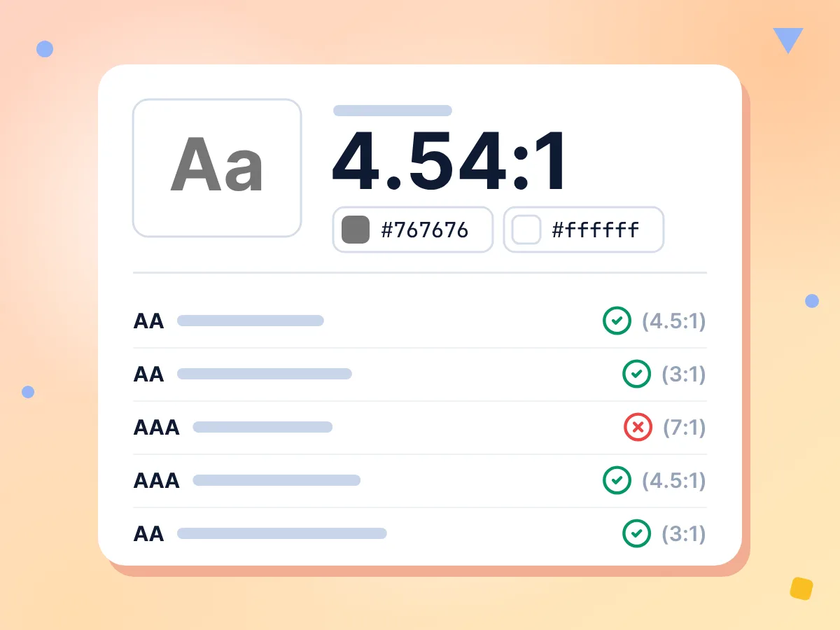Click the blue dot on the right edge
This screenshot has width=840, height=630.
pos(812,301)
